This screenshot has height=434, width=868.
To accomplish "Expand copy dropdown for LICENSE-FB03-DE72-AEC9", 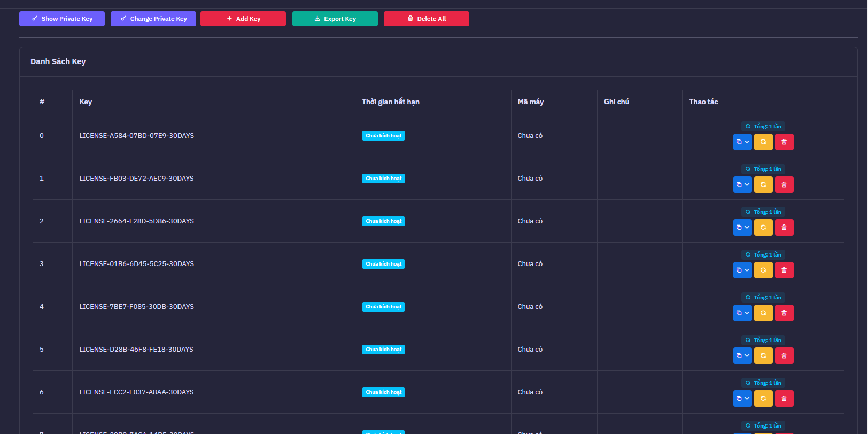I will 742,184.
